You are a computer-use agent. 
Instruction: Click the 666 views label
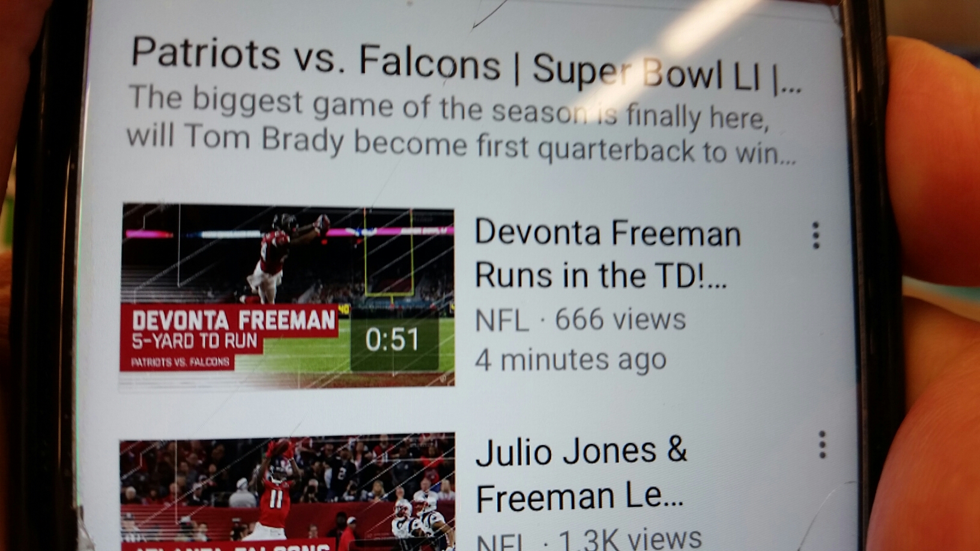coord(620,319)
